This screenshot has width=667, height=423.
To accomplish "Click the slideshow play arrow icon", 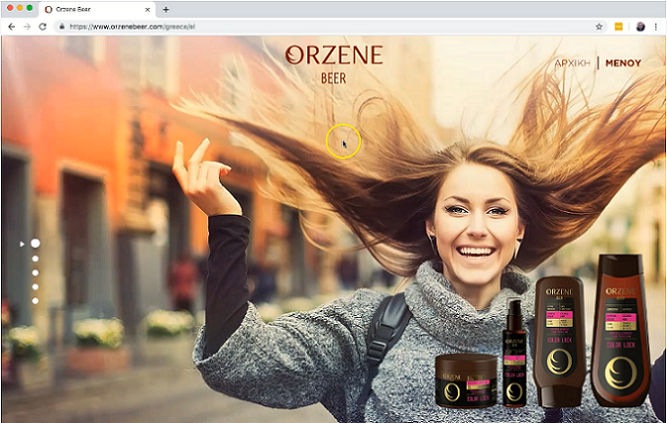I will pyautogui.click(x=22, y=244).
